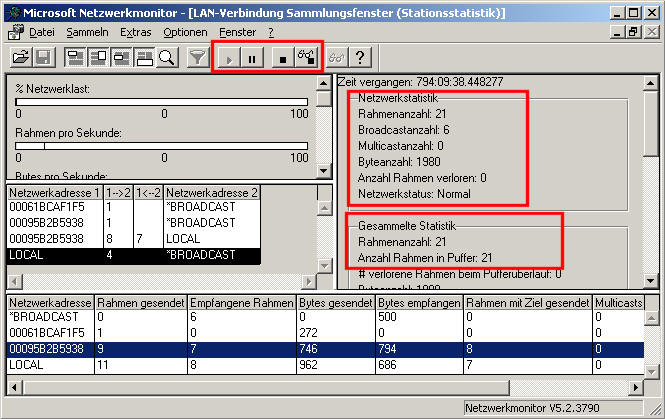Select the LOCAL to *BROADCAST session row

pyautogui.click(x=134, y=255)
